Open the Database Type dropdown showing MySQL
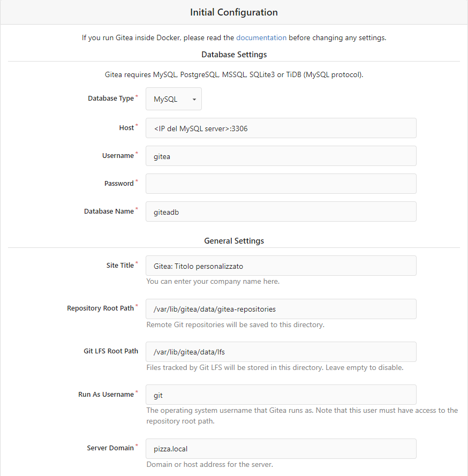 173,99
